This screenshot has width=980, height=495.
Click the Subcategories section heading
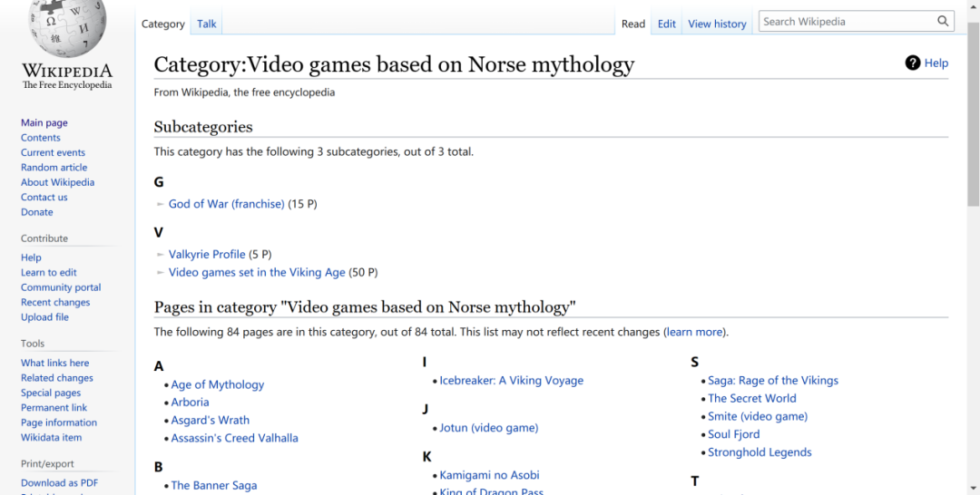click(x=203, y=127)
